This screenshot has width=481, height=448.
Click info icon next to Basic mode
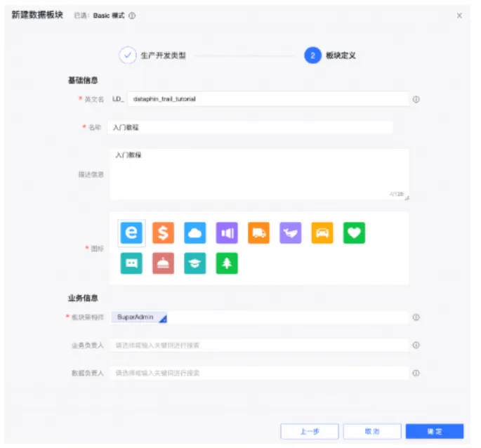tap(132, 15)
